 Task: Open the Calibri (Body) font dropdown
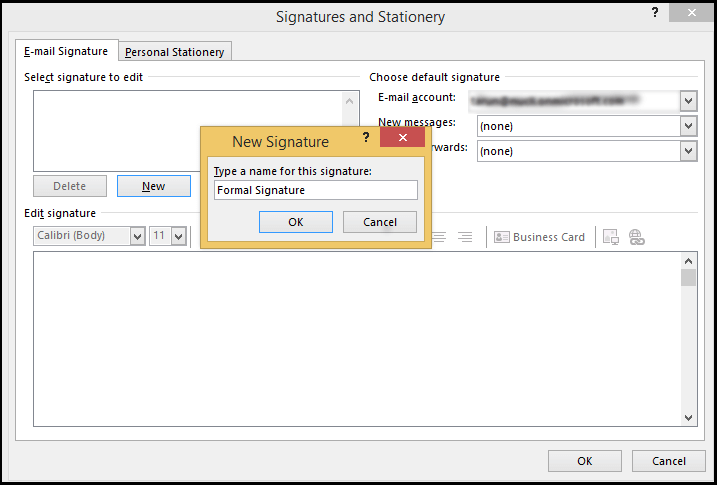137,236
